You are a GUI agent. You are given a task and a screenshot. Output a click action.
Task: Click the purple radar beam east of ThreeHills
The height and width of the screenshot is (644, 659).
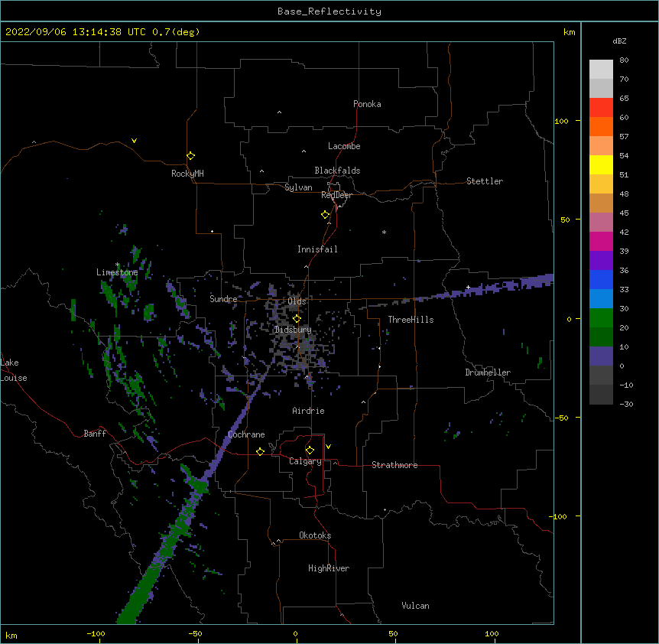pos(483,288)
